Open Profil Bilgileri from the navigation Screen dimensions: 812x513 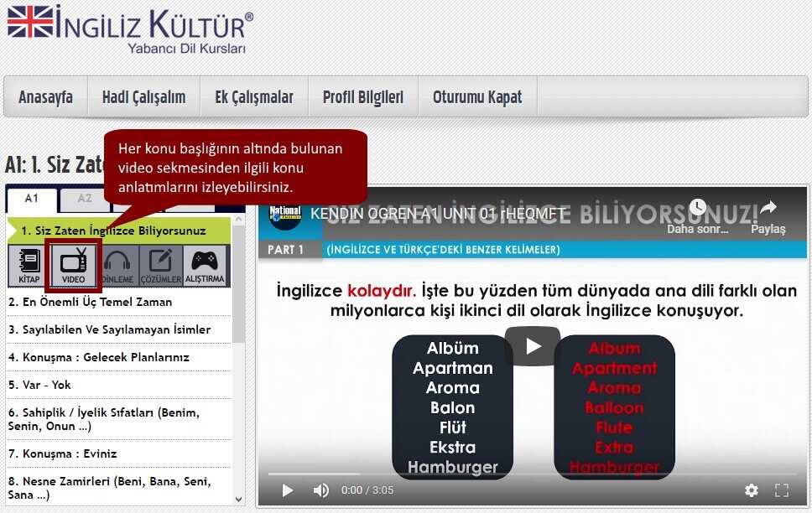362,96
